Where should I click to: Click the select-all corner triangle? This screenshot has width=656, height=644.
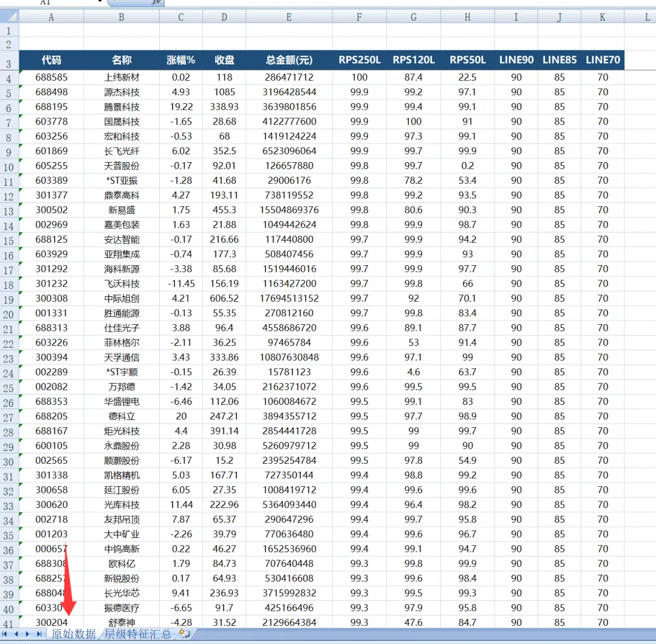tap(9, 17)
